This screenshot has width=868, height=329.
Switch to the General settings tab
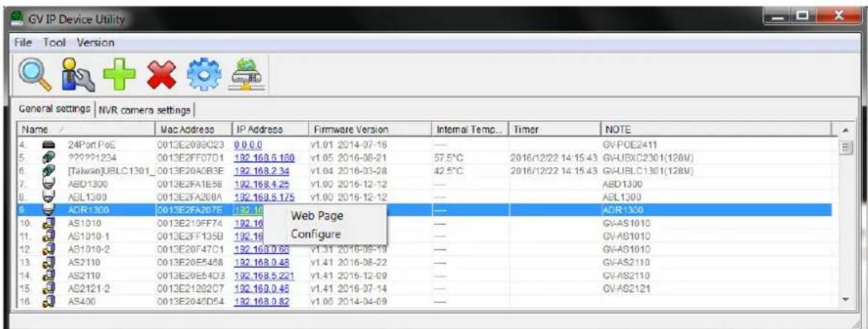(54, 109)
